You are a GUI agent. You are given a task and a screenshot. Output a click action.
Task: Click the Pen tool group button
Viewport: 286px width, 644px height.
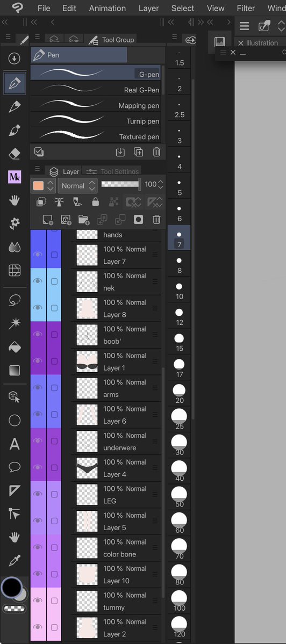[x=79, y=55]
